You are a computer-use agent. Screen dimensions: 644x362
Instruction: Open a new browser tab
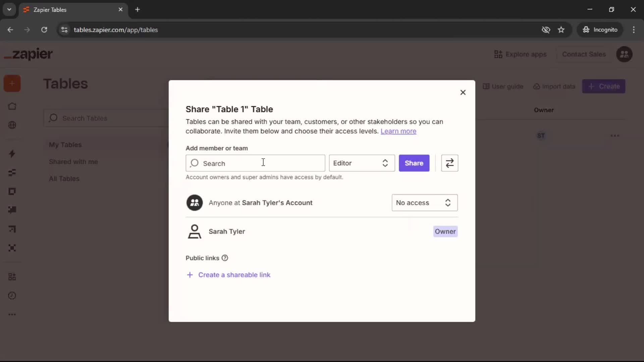[x=138, y=9]
